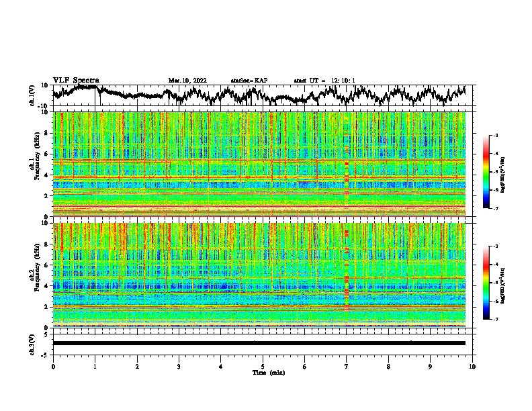Select the ch.1 color bar "log(PSD)" label
532x411 pixels.
503,175
